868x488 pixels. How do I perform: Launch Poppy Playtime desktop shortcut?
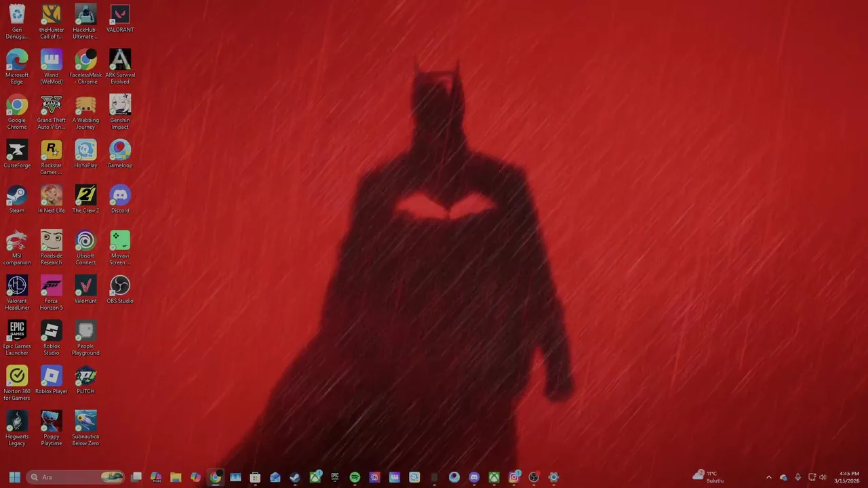click(52, 429)
